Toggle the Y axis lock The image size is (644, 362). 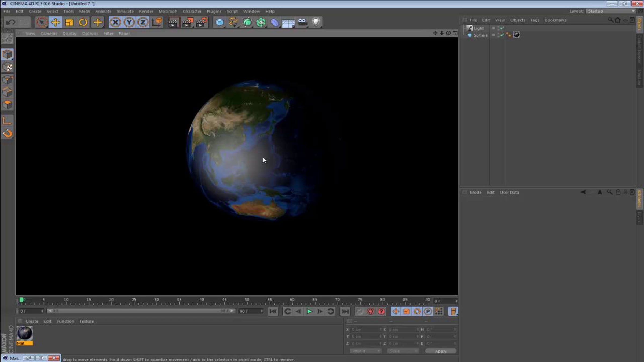click(x=129, y=22)
